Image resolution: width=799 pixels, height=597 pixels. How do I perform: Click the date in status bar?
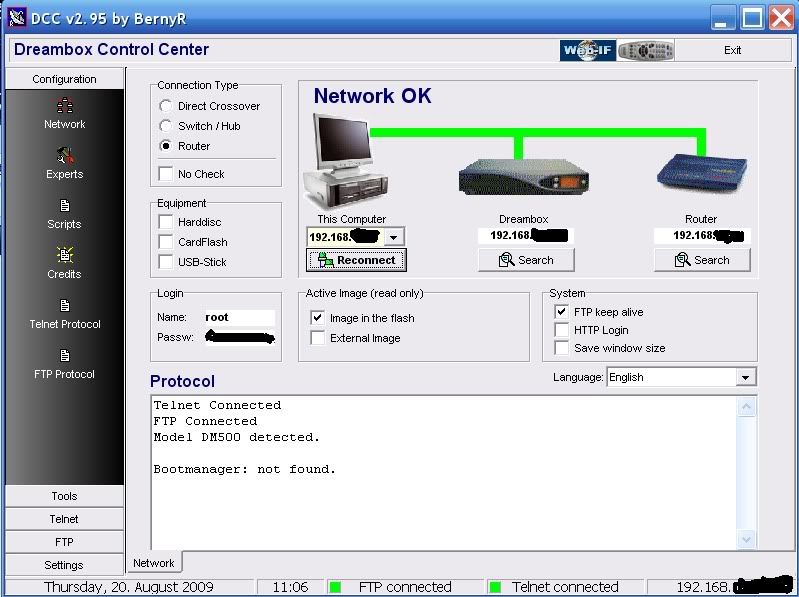pyautogui.click(x=128, y=587)
